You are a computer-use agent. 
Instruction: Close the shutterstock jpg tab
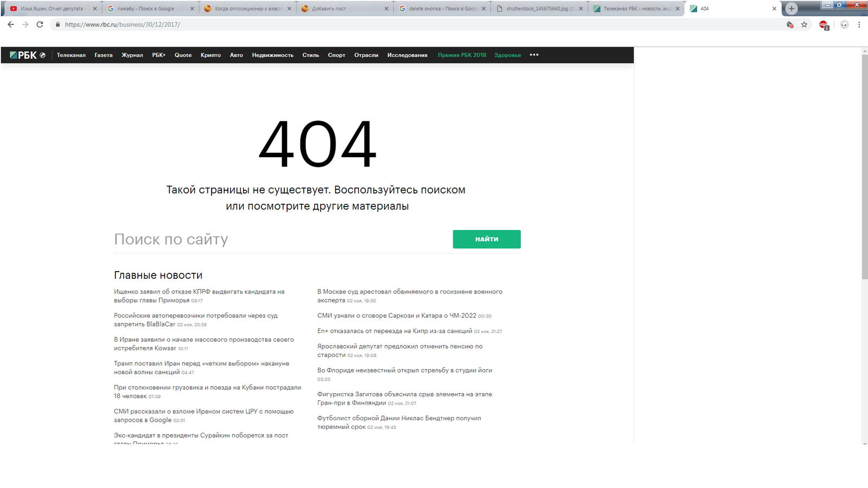point(580,9)
